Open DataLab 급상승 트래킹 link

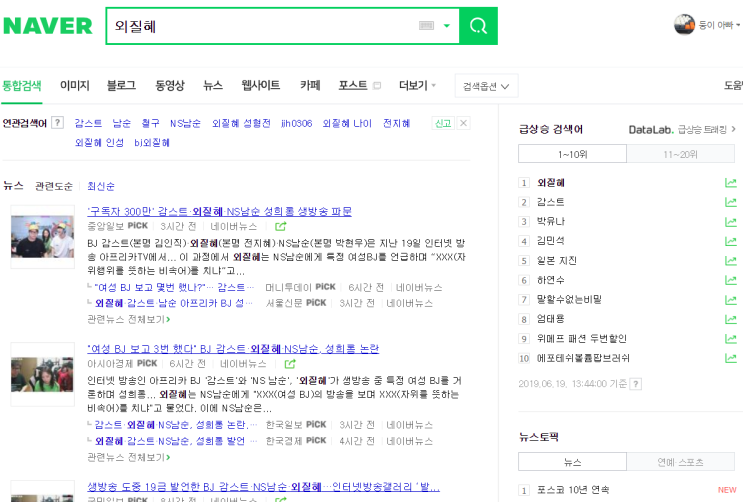[x=682, y=129]
